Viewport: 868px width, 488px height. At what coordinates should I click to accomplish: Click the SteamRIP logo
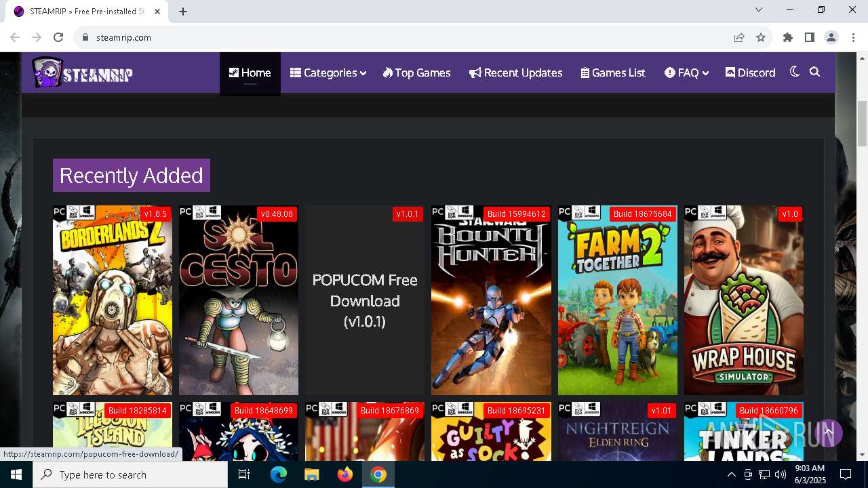(x=82, y=73)
